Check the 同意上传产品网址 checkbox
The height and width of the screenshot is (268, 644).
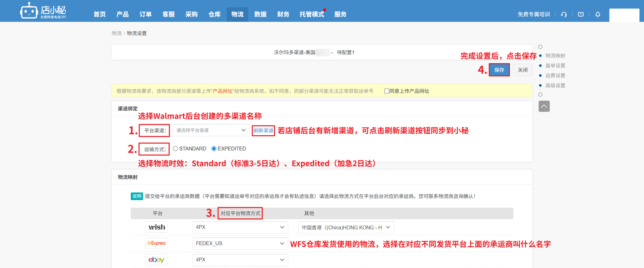tap(386, 91)
